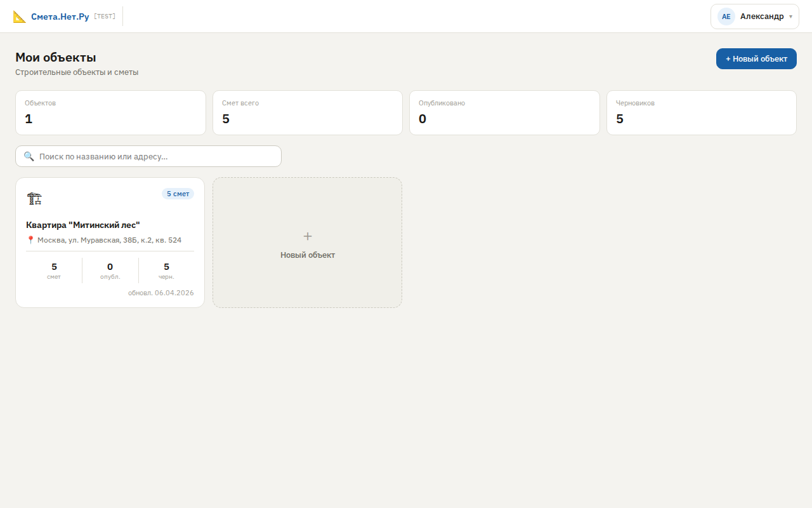Select the Смет всего statistics card

[307, 112]
